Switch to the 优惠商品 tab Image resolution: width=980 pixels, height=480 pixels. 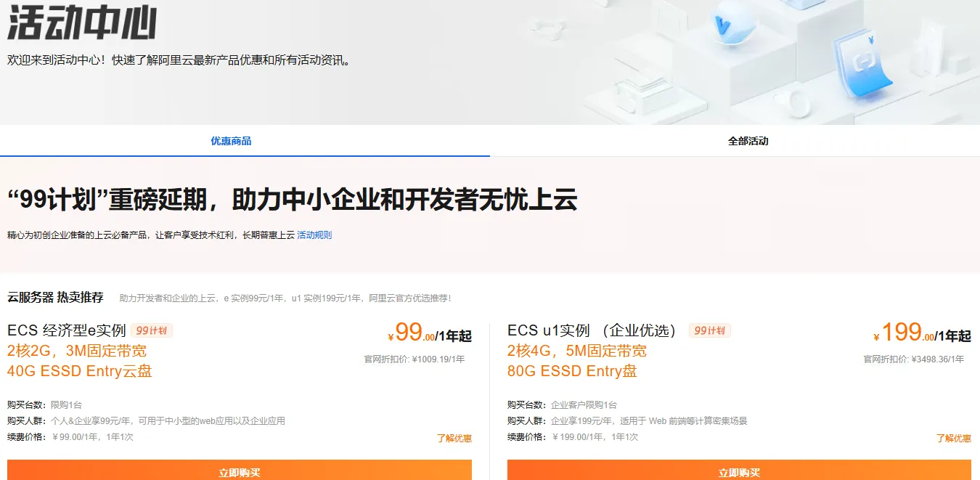point(231,141)
